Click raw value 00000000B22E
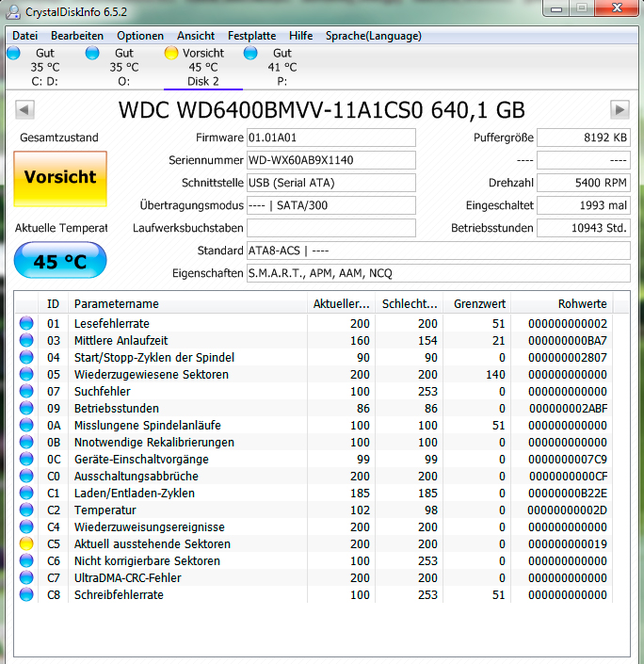Image resolution: width=644 pixels, height=664 pixels. click(568, 494)
